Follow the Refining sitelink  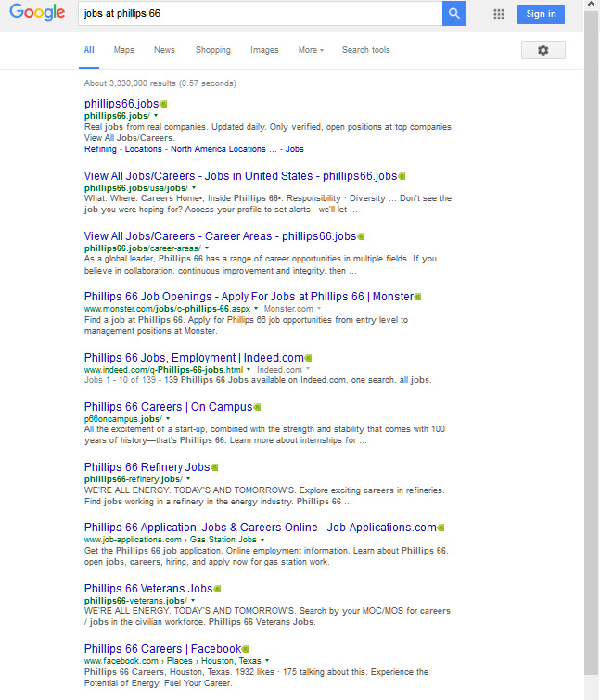pos(100,149)
